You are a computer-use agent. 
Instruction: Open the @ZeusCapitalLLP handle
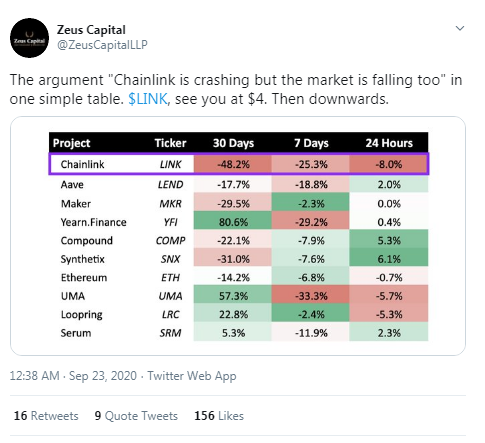click(x=102, y=45)
